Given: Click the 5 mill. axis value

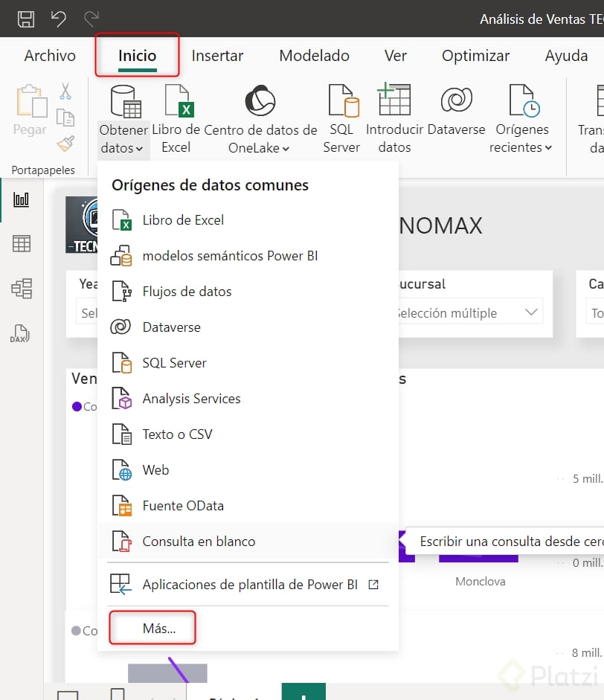Looking at the screenshot, I should tap(588, 479).
